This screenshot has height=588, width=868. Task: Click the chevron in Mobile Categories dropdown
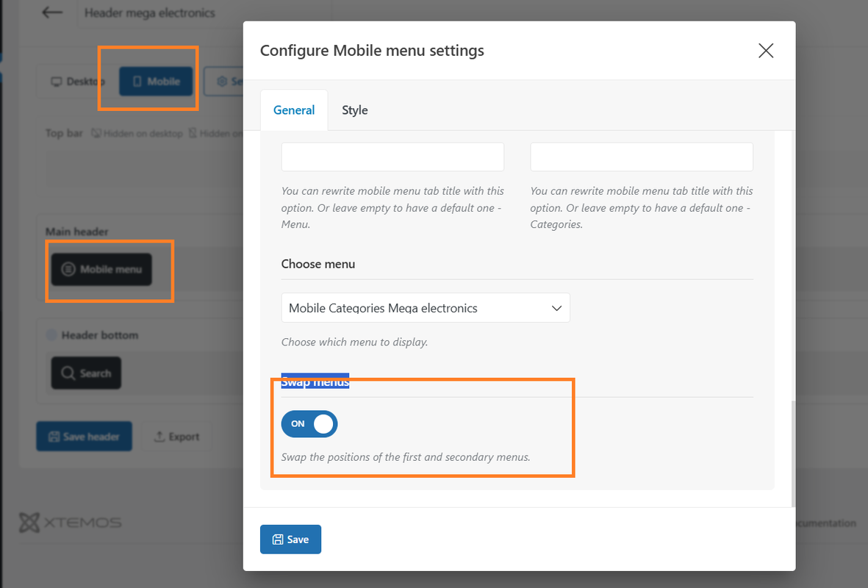(556, 308)
